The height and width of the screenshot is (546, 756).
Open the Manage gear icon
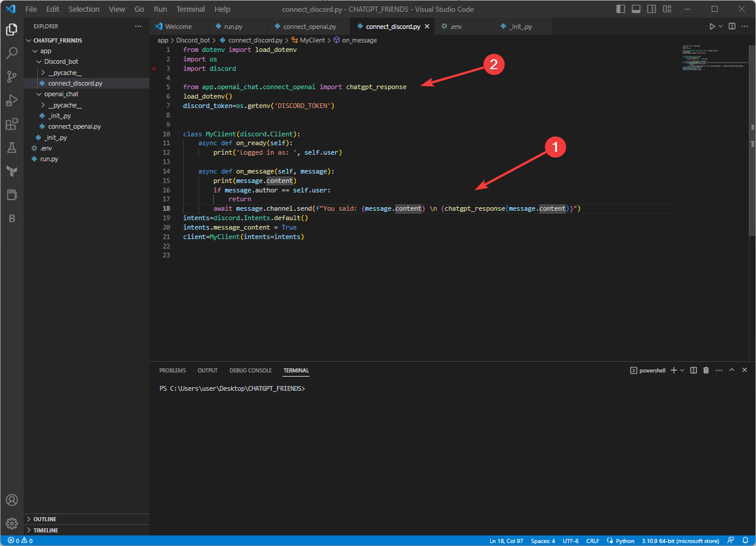pos(12,524)
